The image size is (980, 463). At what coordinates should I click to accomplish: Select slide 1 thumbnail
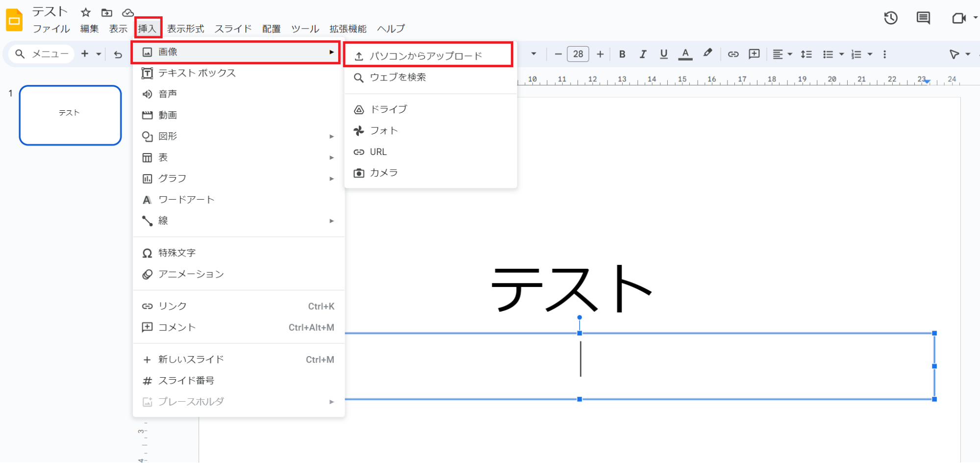(x=70, y=115)
